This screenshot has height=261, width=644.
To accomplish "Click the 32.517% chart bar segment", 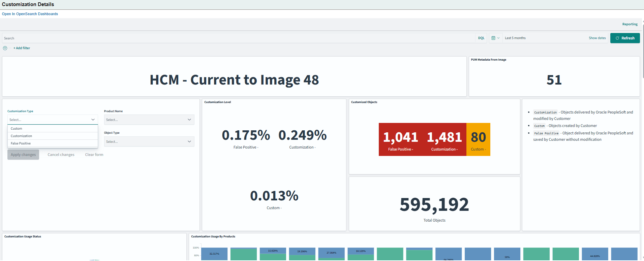I will [x=214, y=254].
